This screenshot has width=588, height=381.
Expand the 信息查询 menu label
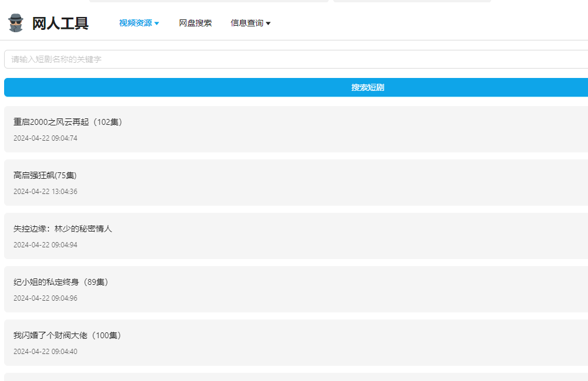(246, 23)
